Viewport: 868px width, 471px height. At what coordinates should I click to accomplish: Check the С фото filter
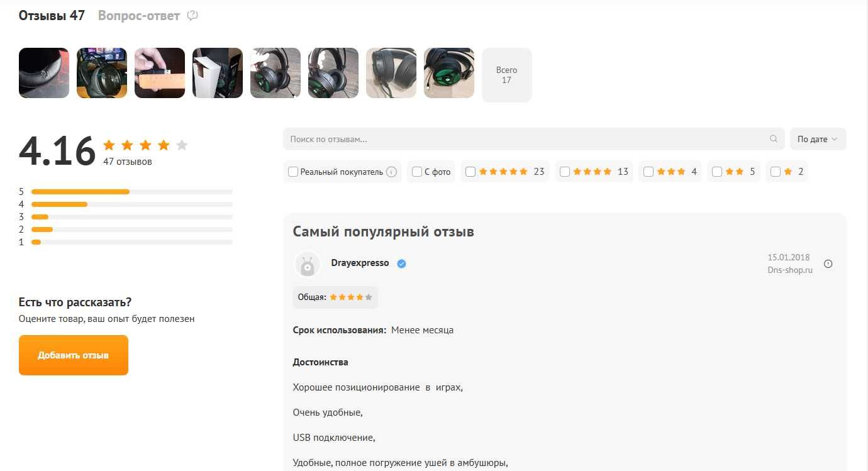(417, 172)
